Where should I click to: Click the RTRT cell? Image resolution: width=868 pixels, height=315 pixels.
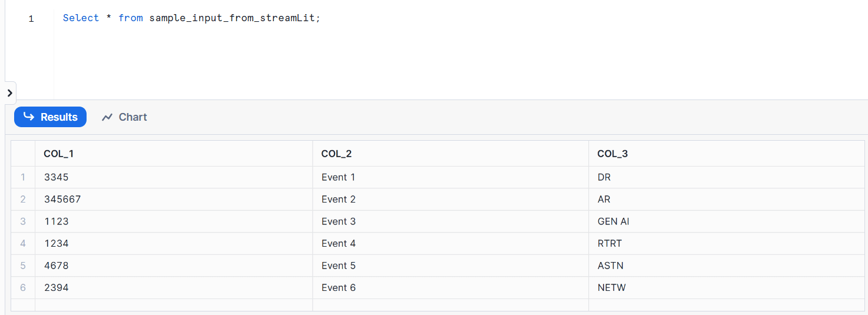click(609, 244)
